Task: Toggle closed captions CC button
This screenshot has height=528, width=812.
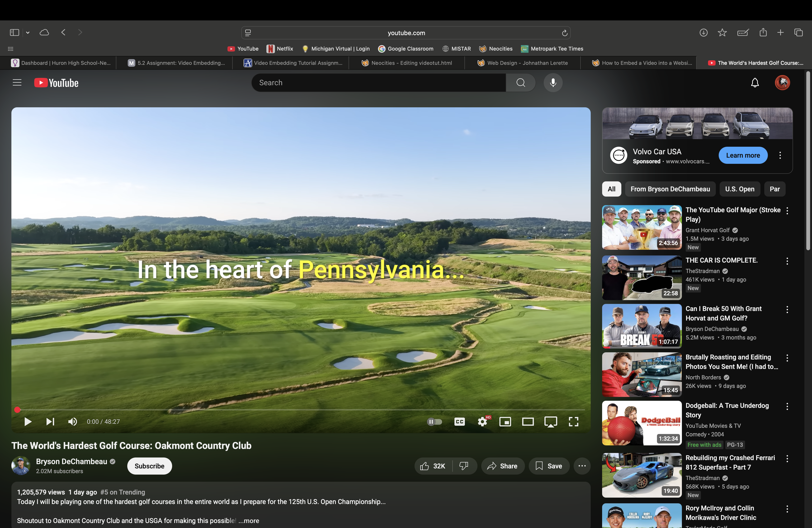Action: pyautogui.click(x=460, y=422)
